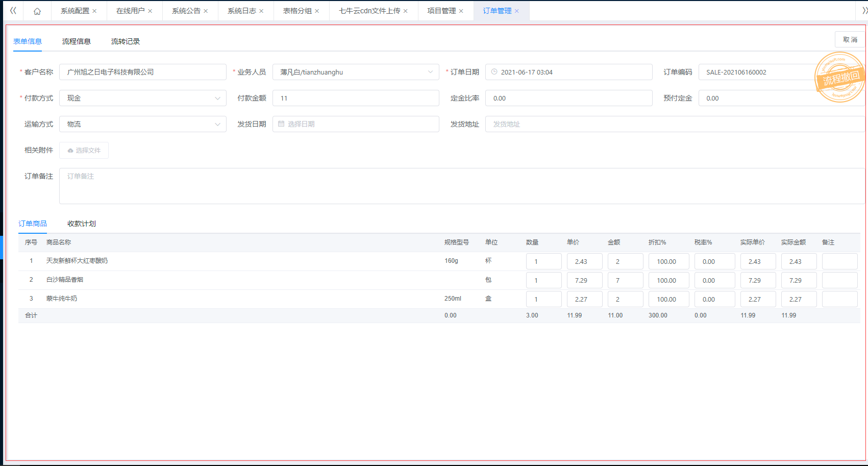The width and height of the screenshot is (868, 466).
Task: Click the calendar icon in 发货日期 field
Action: click(x=281, y=124)
